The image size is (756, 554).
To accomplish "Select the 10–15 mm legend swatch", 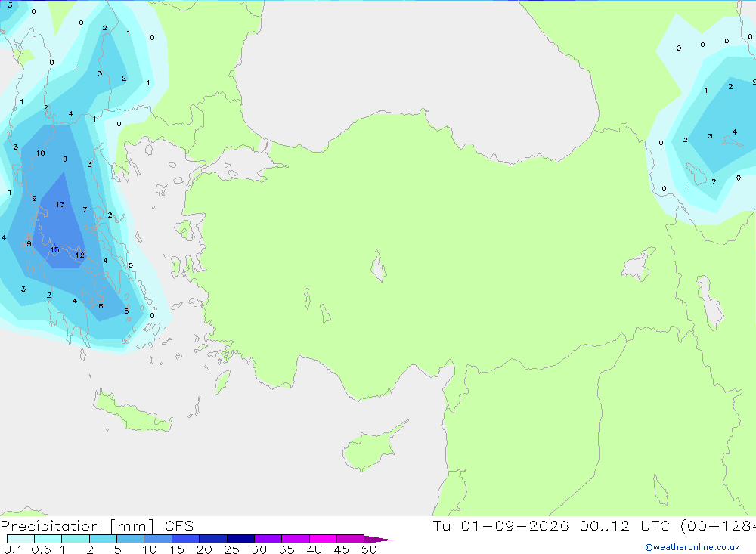I will point(158,539).
